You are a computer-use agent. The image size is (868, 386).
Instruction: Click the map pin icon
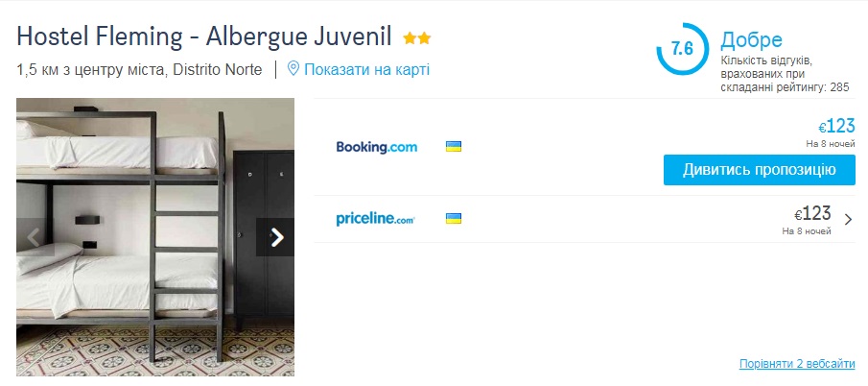pyautogui.click(x=294, y=69)
